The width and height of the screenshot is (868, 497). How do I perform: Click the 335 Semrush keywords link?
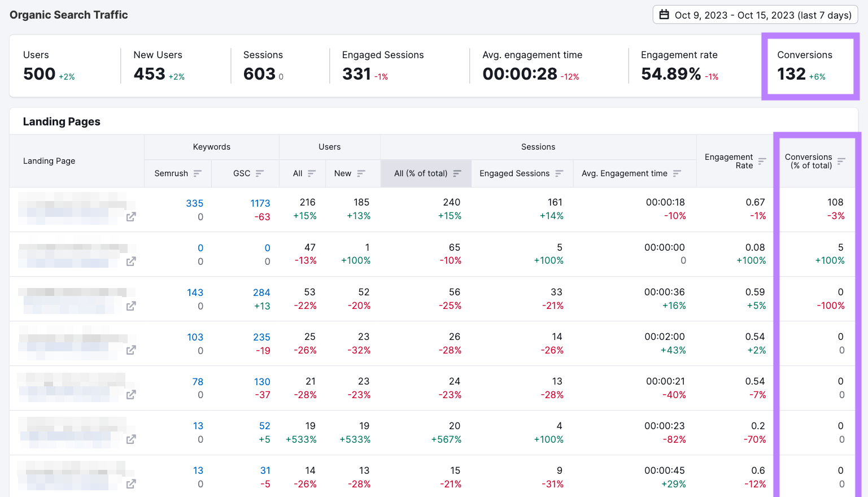[x=195, y=203]
